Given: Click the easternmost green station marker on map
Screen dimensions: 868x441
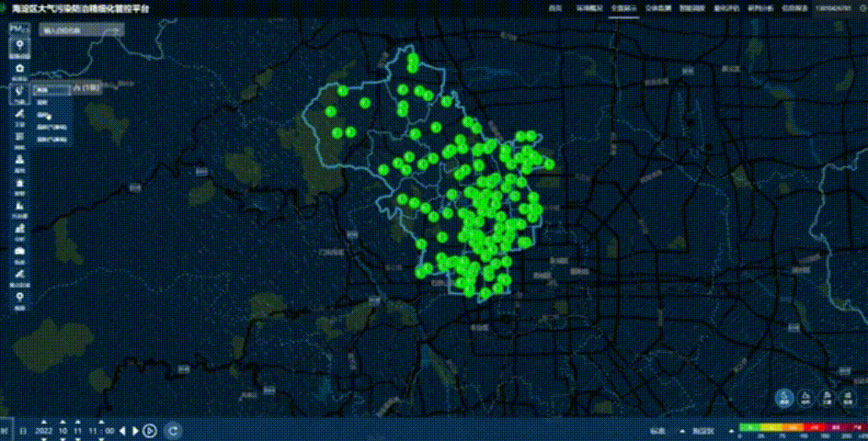Looking at the screenshot, I should tap(549, 164).
